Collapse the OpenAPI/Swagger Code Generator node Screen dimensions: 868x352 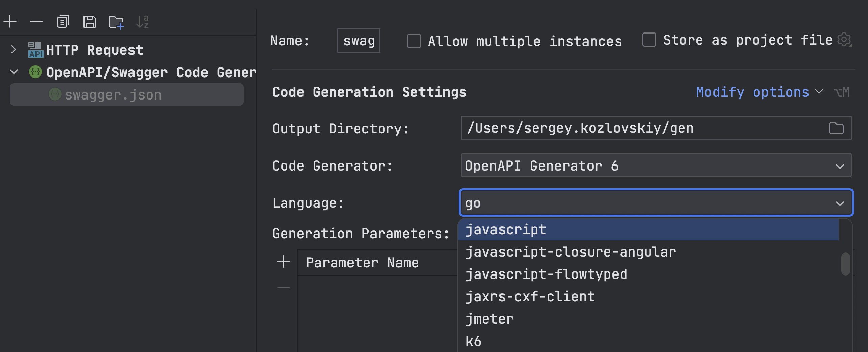[14, 72]
